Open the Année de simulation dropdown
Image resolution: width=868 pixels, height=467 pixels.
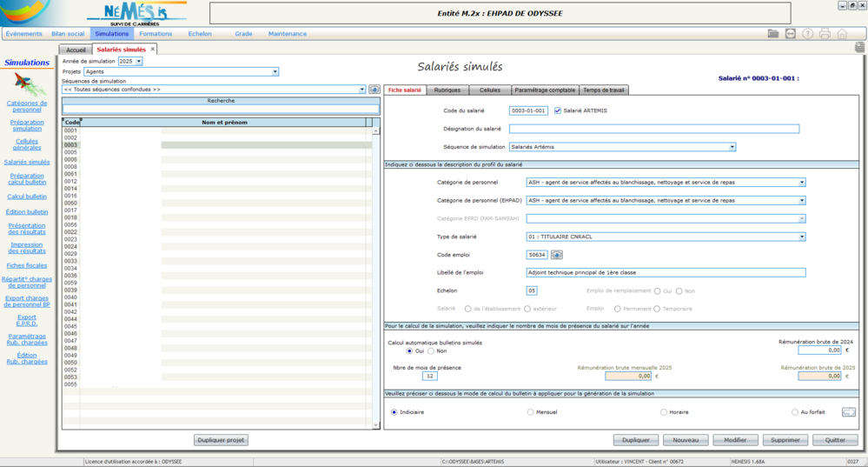point(138,62)
